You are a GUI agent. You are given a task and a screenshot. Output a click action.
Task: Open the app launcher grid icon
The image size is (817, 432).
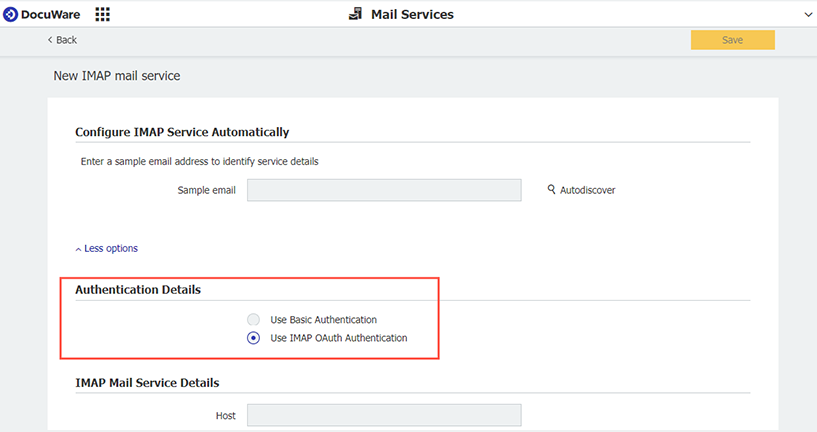click(x=102, y=14)
